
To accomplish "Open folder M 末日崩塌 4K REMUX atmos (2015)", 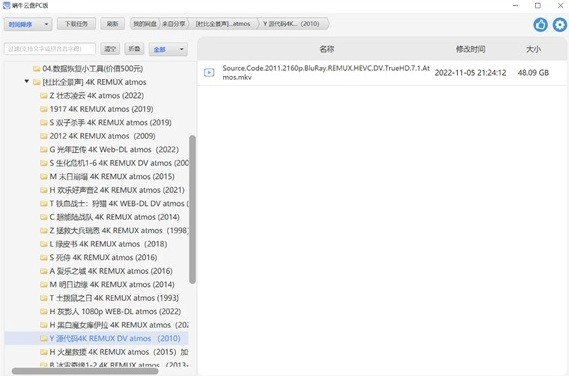I will 112,176.
